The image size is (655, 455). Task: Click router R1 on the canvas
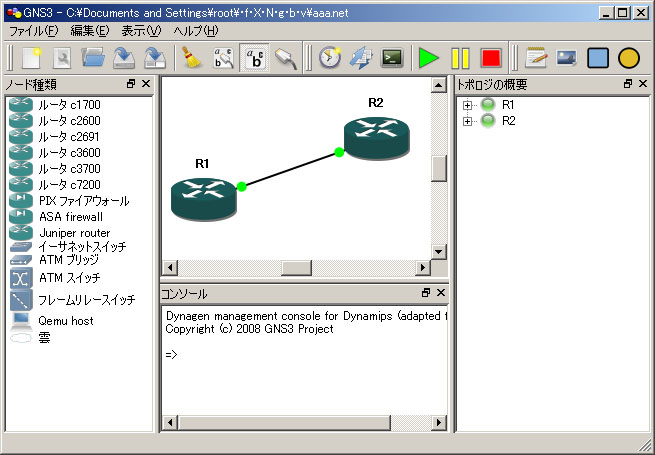[x=204, y=199]
